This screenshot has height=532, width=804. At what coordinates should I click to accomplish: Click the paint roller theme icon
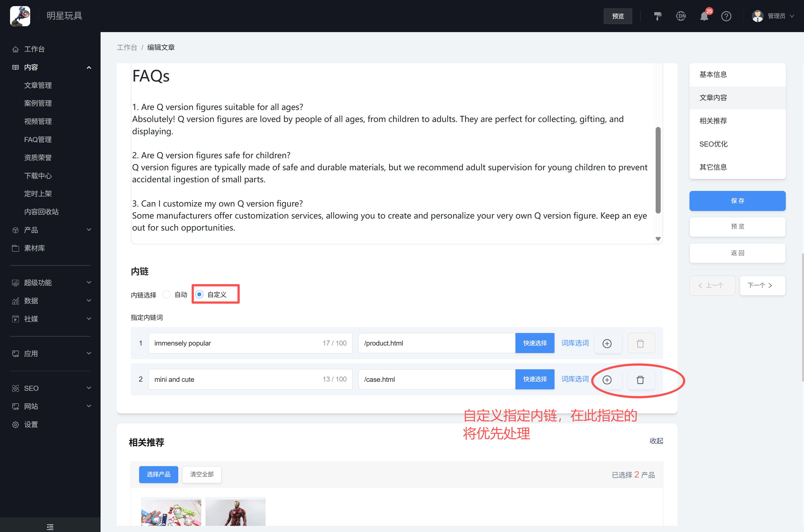click(657, 16)
